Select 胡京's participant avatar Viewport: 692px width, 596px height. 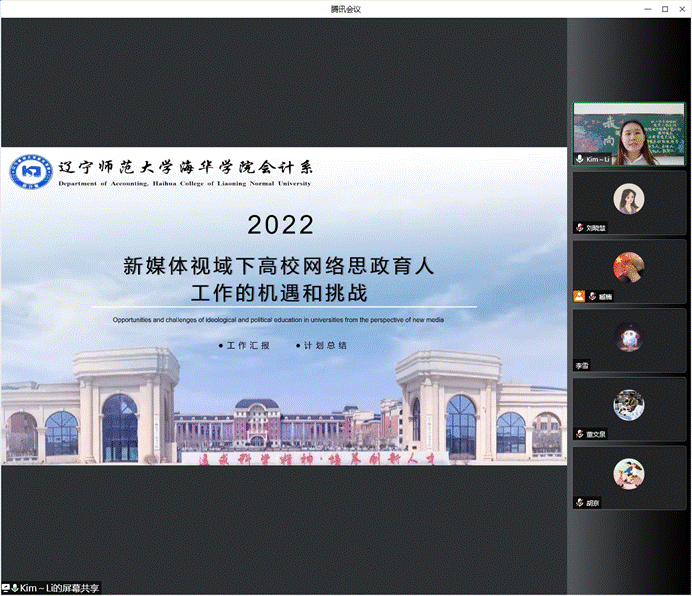tap(629, 473)
